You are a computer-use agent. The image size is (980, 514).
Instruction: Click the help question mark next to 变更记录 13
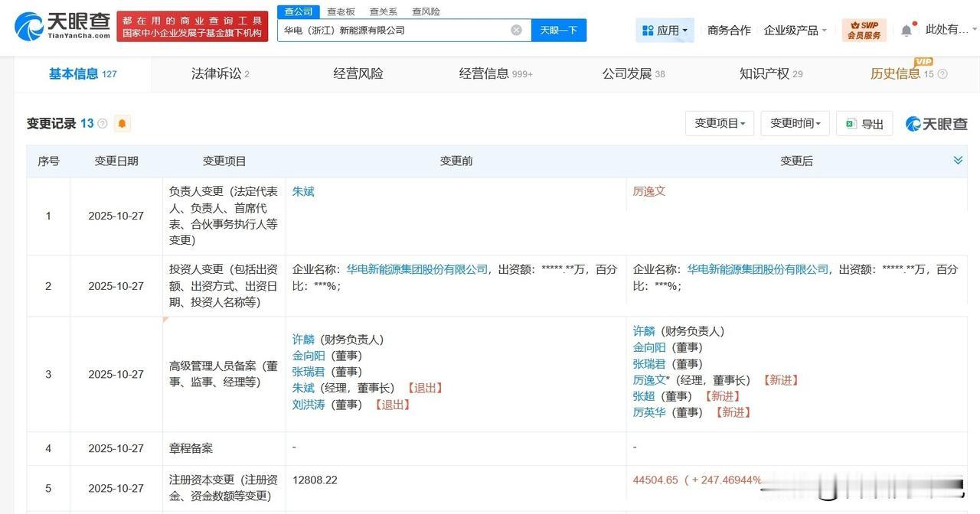pyautogui.click(x=103, y=124)
